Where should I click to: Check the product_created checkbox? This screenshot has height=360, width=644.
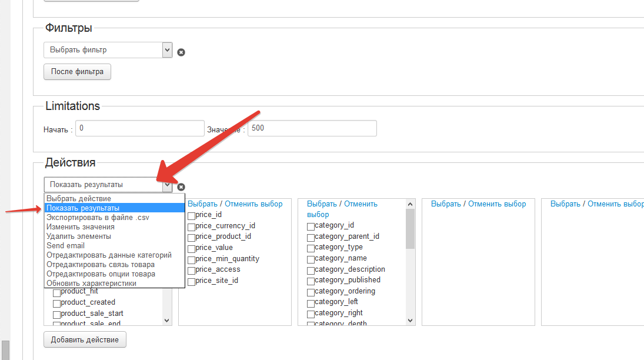click(x=57, y=303)
